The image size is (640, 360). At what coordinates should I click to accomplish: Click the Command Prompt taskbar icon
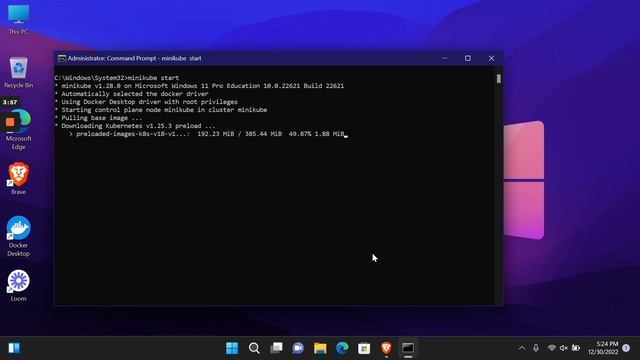coord(408,348)
